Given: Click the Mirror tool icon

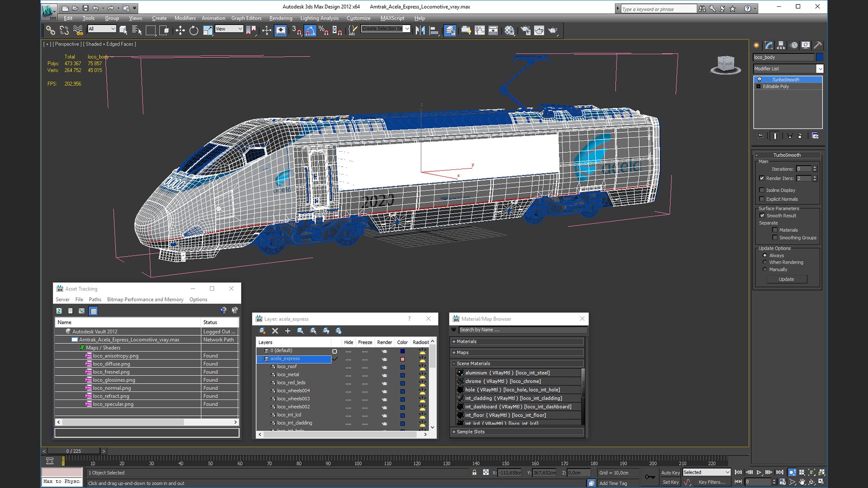Looking at the screenshot, I should tap(420, 30).
